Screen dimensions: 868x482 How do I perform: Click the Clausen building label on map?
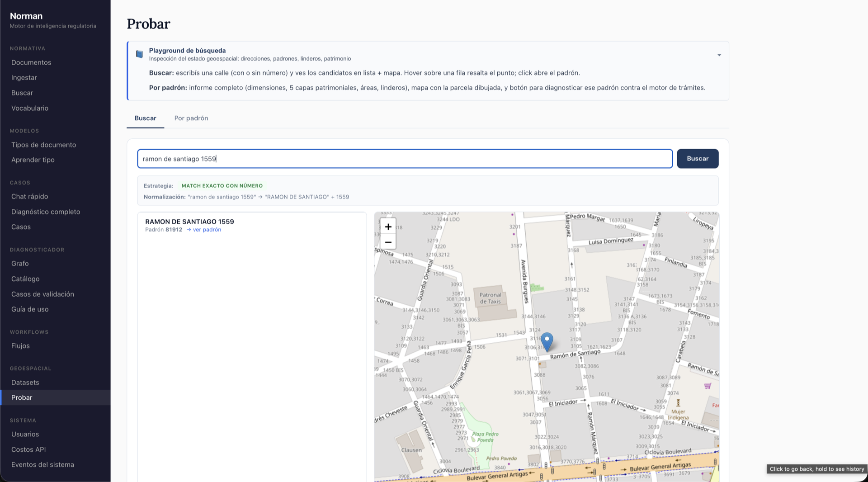411,450
